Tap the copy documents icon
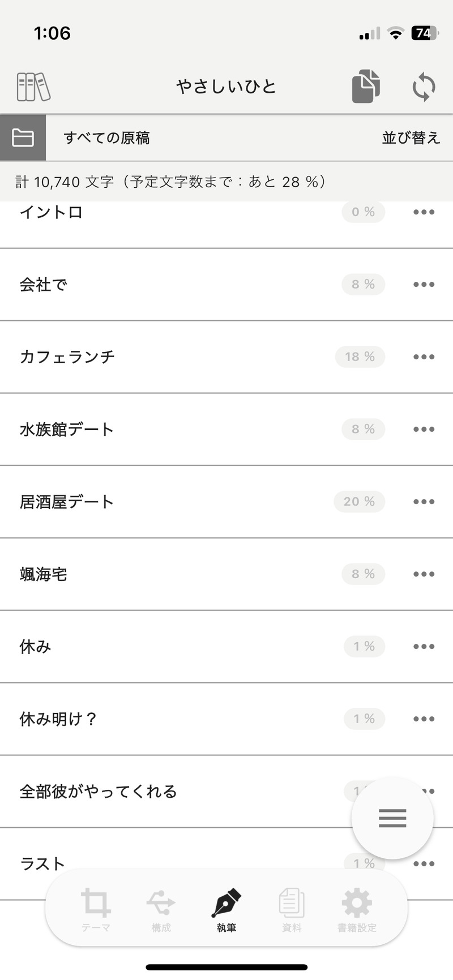The width and height of the screenshot is (453, 980). tap(366, 87)
